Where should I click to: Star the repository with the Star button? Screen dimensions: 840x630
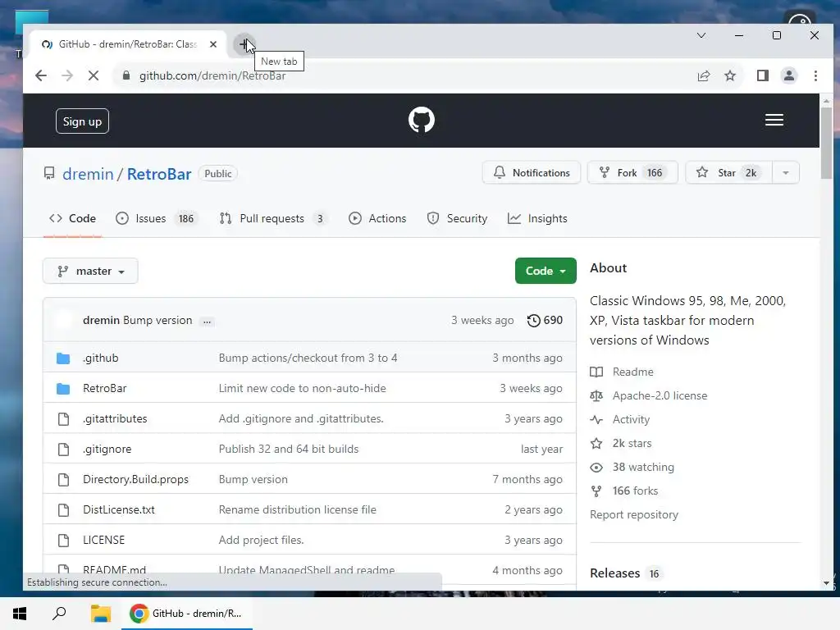[728, 172]
